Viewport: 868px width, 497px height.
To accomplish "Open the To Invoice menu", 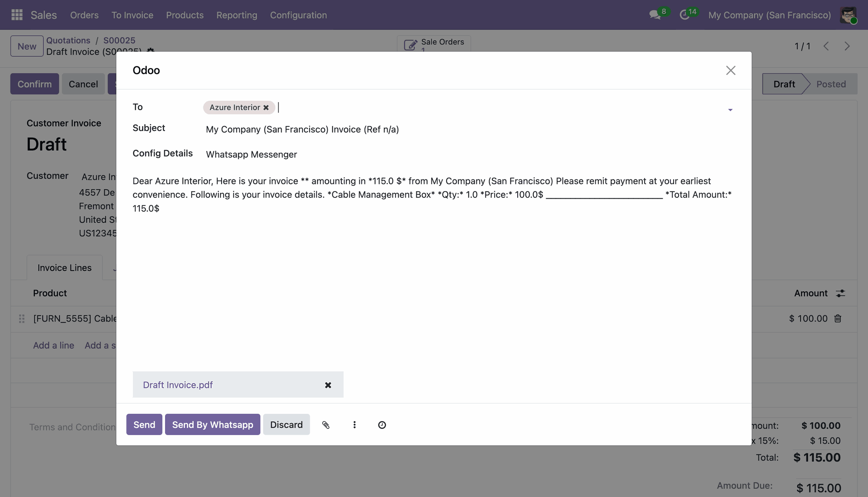I will click(x=132, y=15).
